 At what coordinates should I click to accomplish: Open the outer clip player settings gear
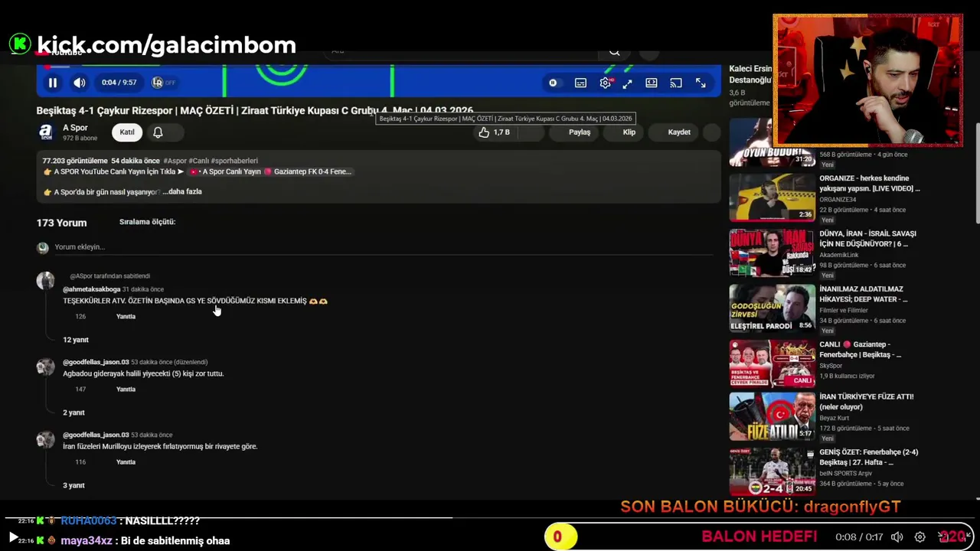point(920,537)
